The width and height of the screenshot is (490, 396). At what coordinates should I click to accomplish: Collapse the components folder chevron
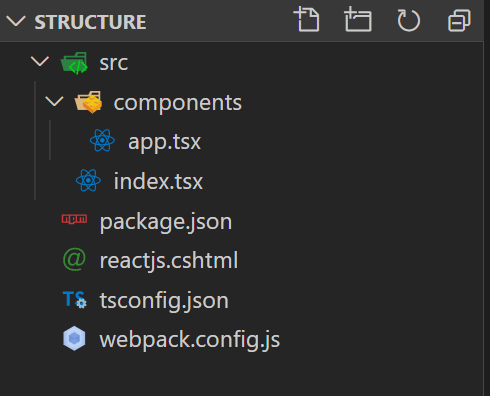[x=54, y=101]
